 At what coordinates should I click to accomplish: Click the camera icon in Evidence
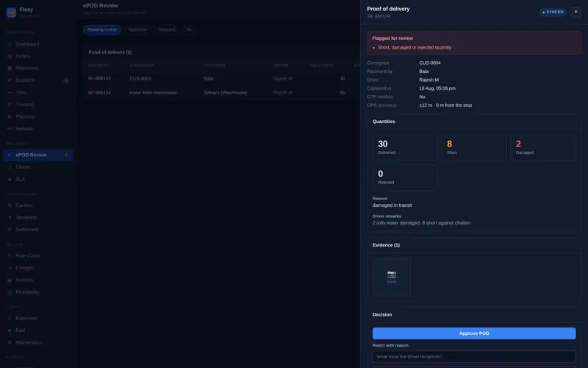click(392, 275)
